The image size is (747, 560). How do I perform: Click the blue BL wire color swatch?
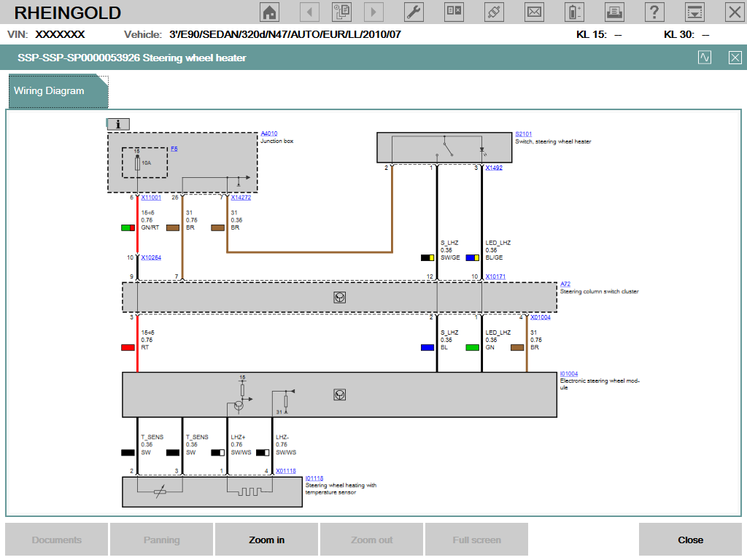pyautogui.click(x=427, y=348)
